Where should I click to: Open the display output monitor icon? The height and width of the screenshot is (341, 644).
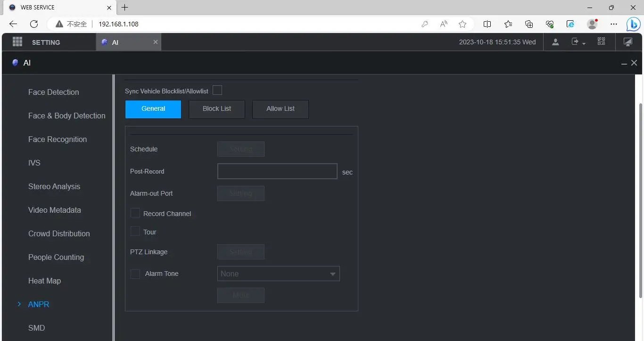(x=627, y=42)
